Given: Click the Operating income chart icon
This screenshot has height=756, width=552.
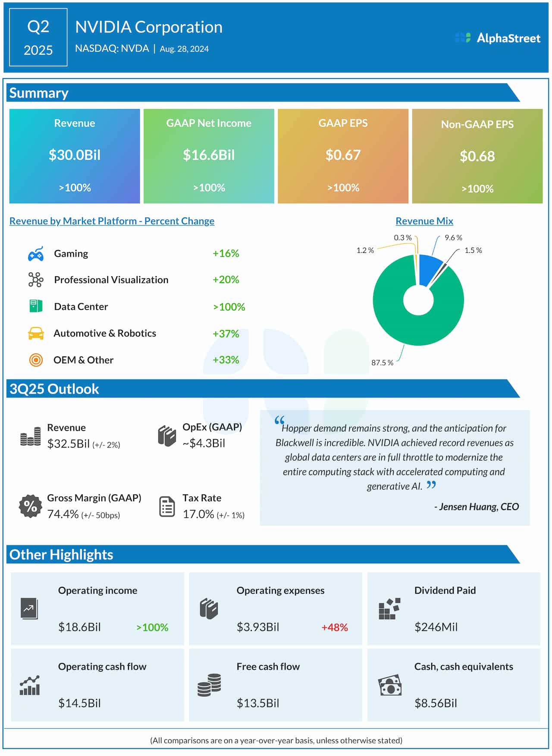Looking at the screenshot, I should (29, 609).
